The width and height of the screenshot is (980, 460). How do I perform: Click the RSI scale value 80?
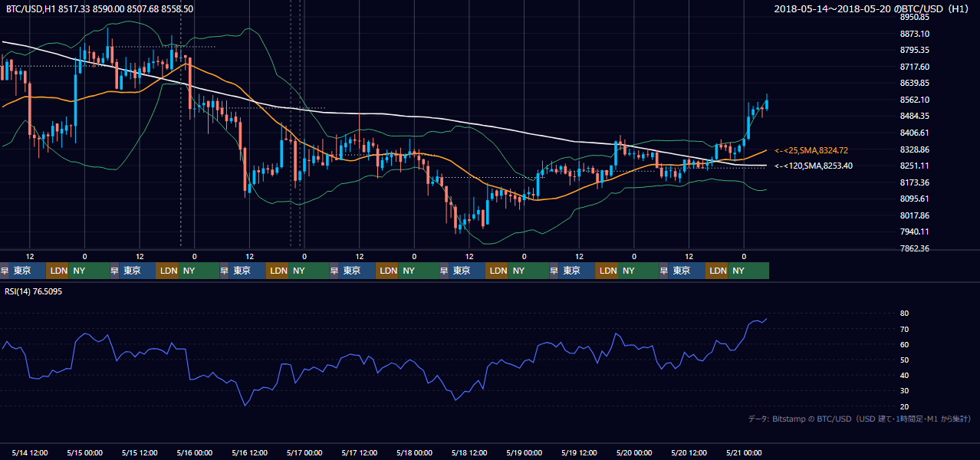(x=904, y=314)
